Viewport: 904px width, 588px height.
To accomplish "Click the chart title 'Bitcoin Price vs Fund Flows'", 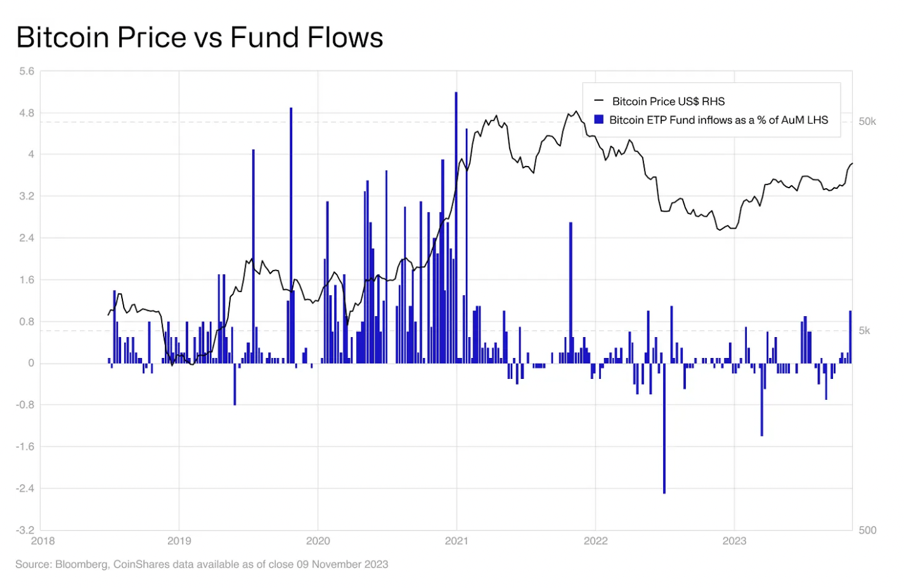I will (x=200, y=37).
